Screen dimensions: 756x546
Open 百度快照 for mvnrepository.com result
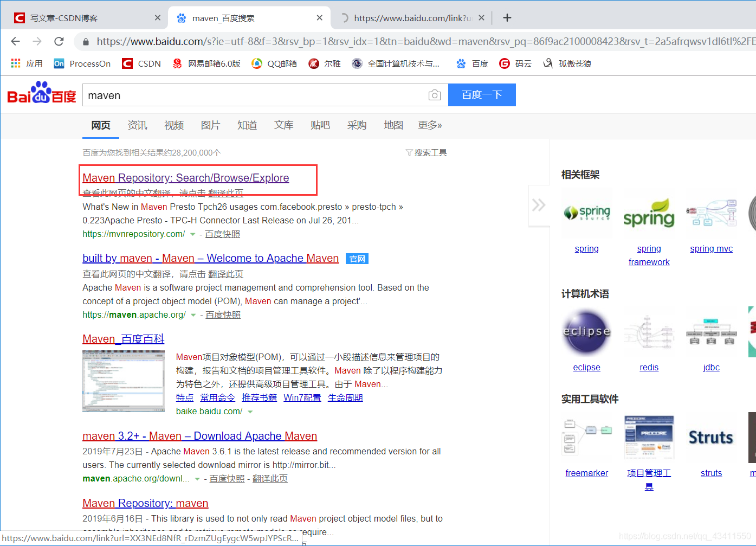coord(222,234)
